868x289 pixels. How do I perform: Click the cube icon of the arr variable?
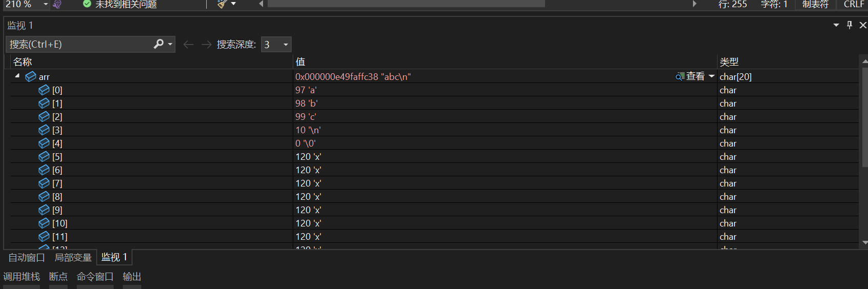pos(31,76)
